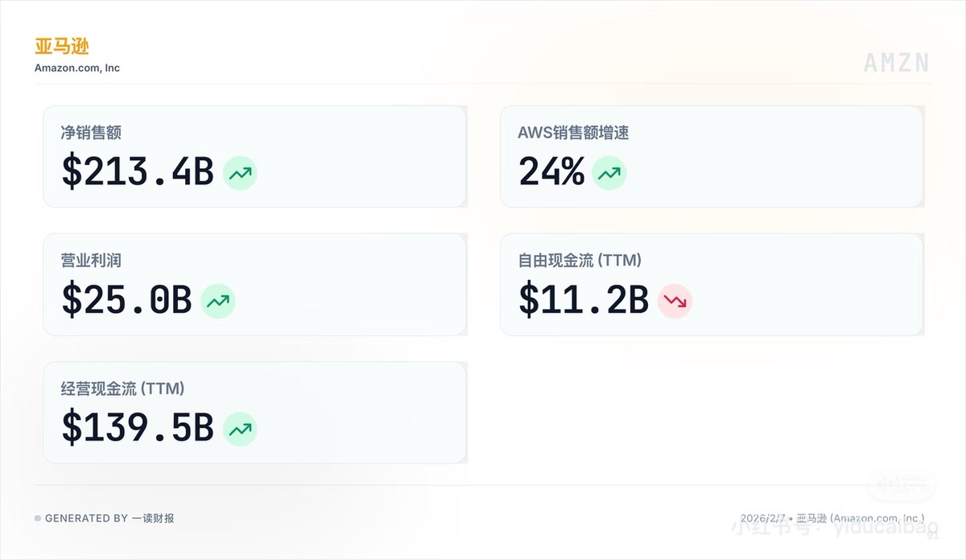Select the 经营现金流 (TTM) label
The width and height of the screenshot is (966, 560).
[x=122, y=389]
